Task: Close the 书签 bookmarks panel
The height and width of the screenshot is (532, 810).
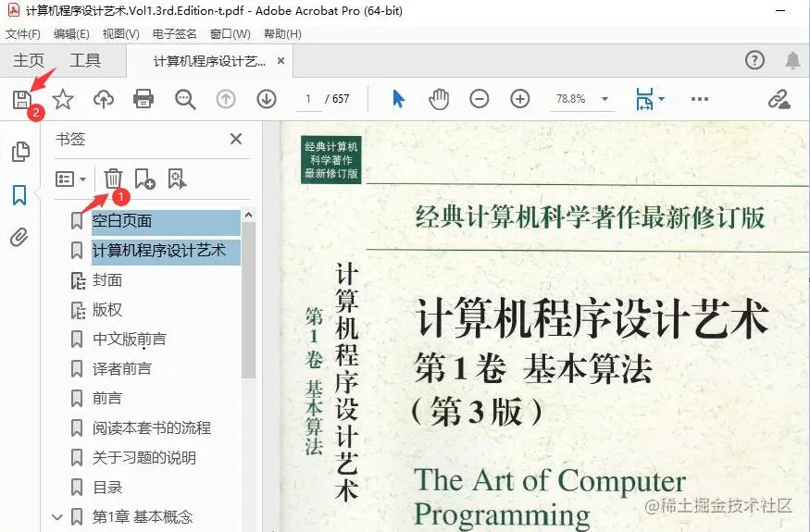Action: tap(236, 139)
